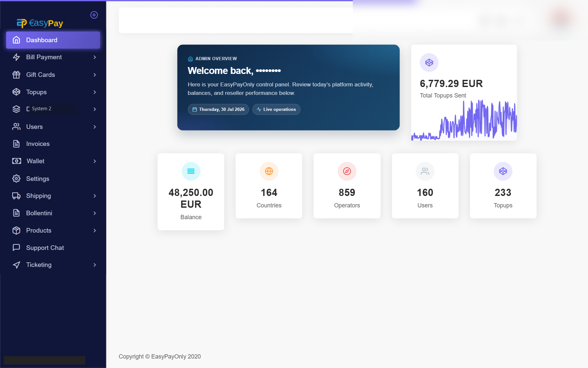Click the blank top header bar
The width and height of the screenshot is (588, 368).
coord(236,20)
